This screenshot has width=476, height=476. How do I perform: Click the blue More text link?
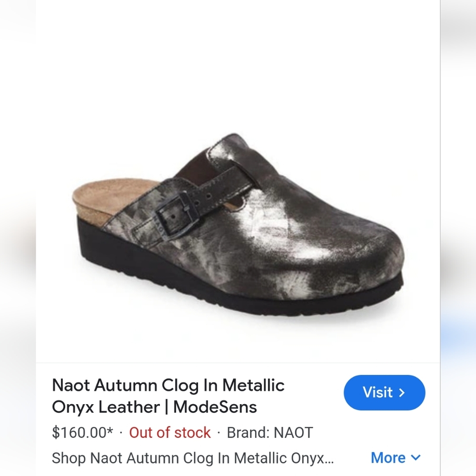pos(389,458)
